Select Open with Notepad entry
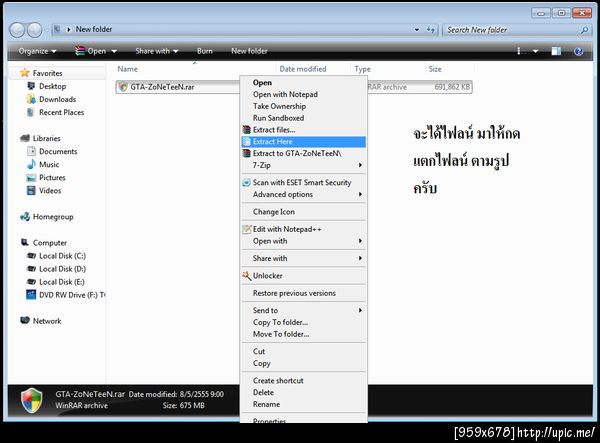Viewport: 600px width, 443px height. [x=303, y=94]
